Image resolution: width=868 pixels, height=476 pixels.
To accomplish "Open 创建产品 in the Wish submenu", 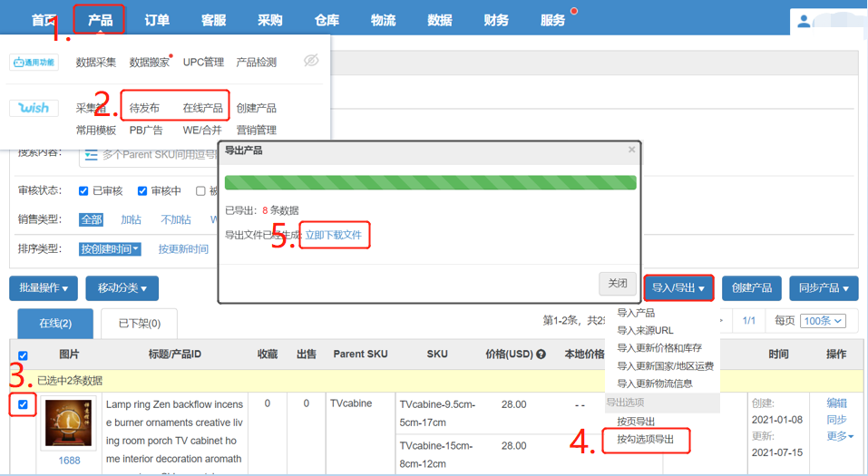I will 257,108.
